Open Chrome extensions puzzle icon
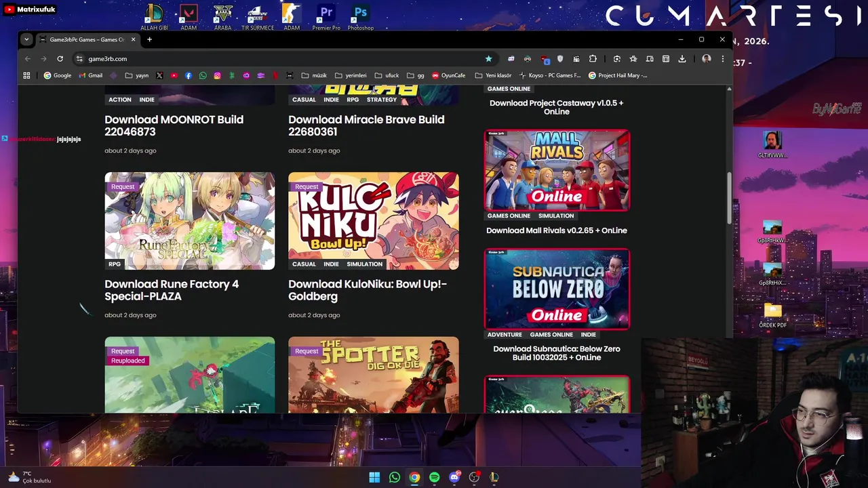Screen dimensions: 868x488 click(x=592, y=59)
